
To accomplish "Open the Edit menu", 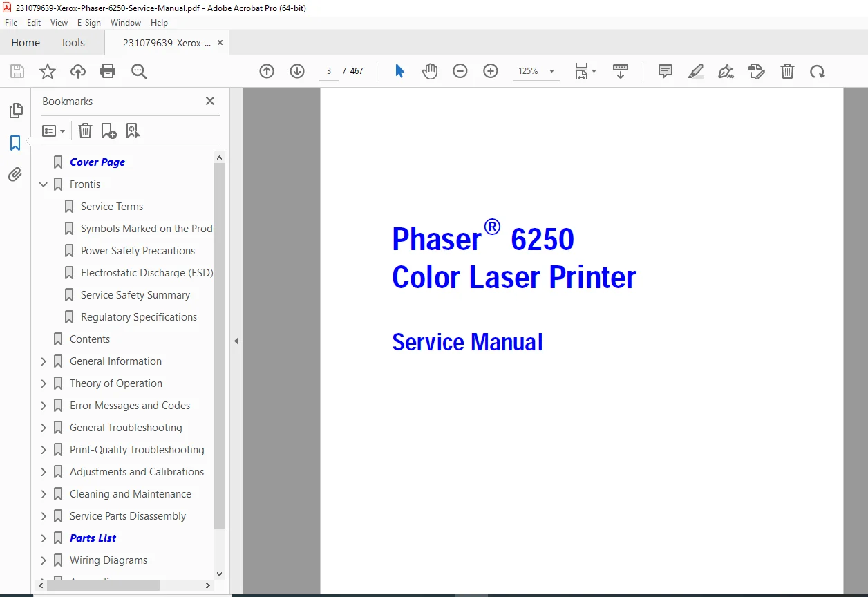I will [x=34, y=23].
